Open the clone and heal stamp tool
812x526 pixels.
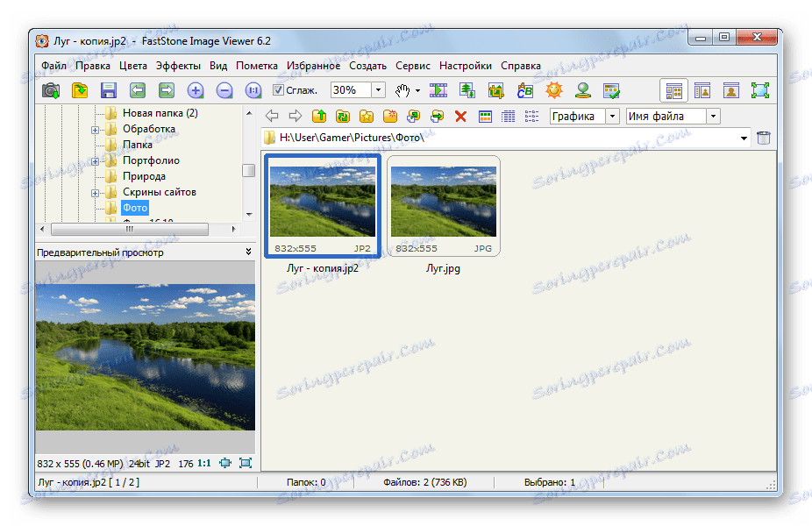tap(583, 90)
